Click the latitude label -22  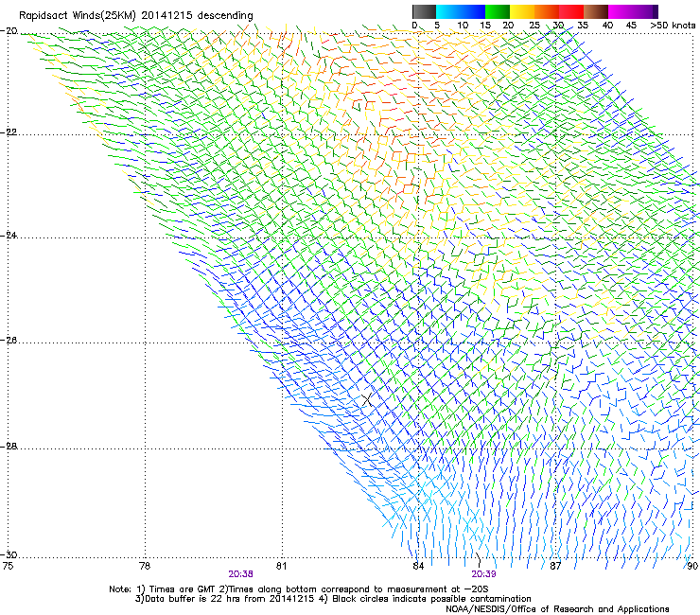pyautogui.click(x=9, y=132)
